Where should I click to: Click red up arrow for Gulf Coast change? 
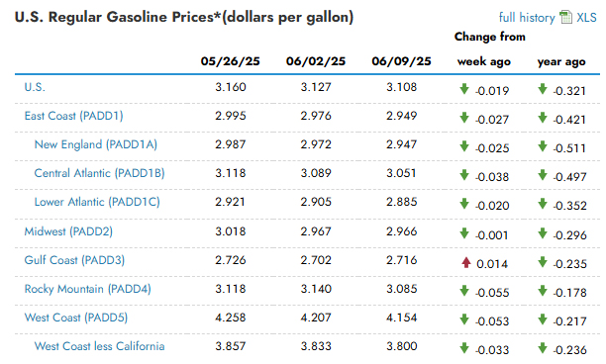(x=466, y=263)
